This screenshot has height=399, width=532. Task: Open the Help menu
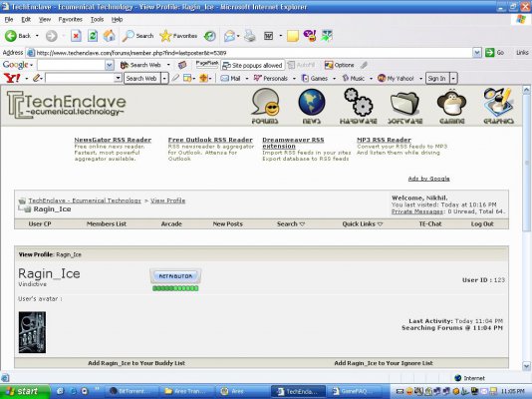pos(117,19)
